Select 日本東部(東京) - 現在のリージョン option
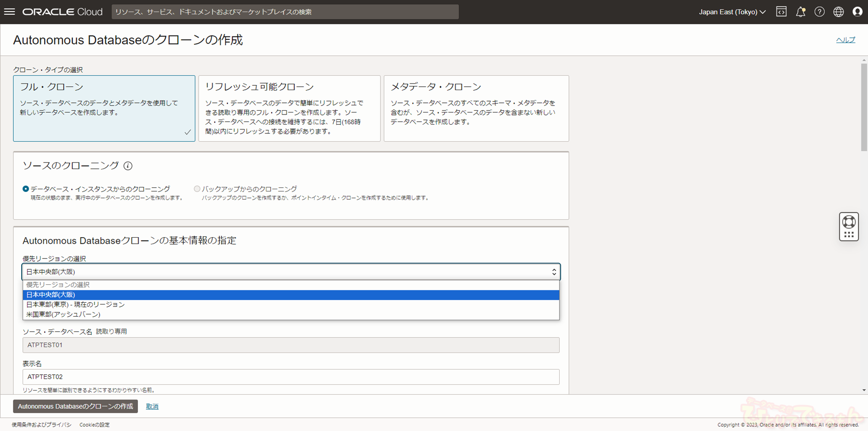Viewport: 868px width, 431px height. (x=75, y=305)
